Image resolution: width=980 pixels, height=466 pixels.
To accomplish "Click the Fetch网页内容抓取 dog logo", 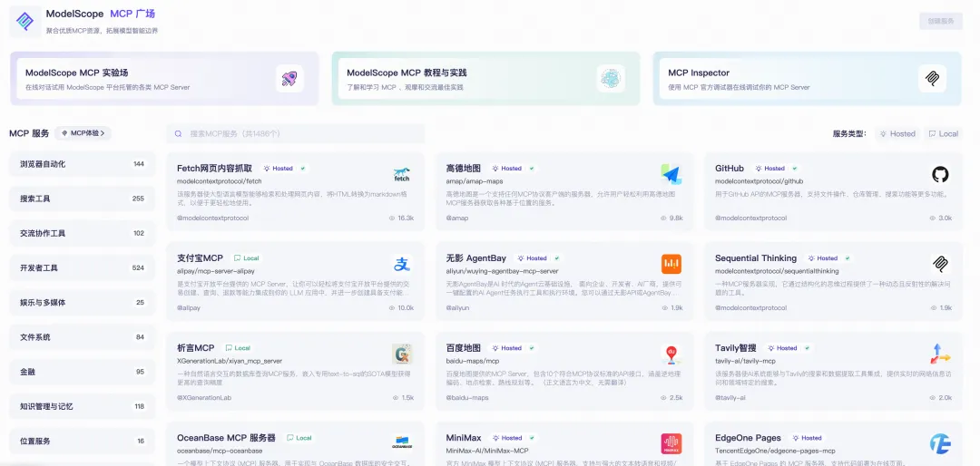I will (402, 174).
